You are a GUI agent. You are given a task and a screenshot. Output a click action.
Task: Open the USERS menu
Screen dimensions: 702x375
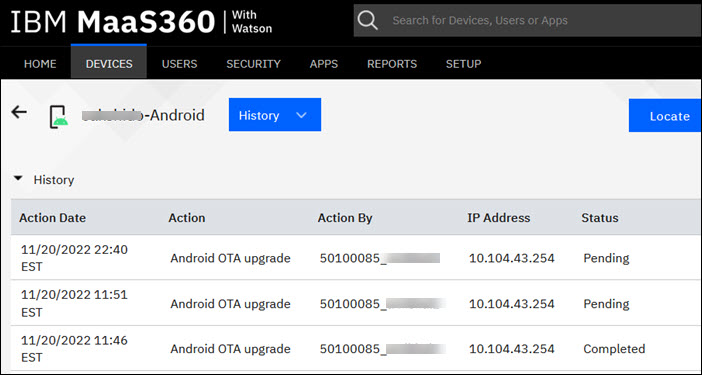click(x=180, y=64)
